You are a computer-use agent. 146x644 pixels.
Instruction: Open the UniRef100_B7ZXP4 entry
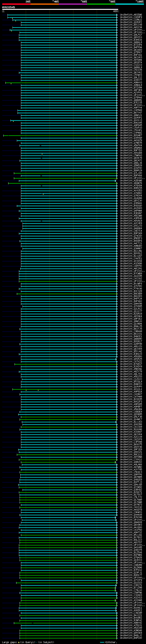pyautogui.click(x=131, y=45)
